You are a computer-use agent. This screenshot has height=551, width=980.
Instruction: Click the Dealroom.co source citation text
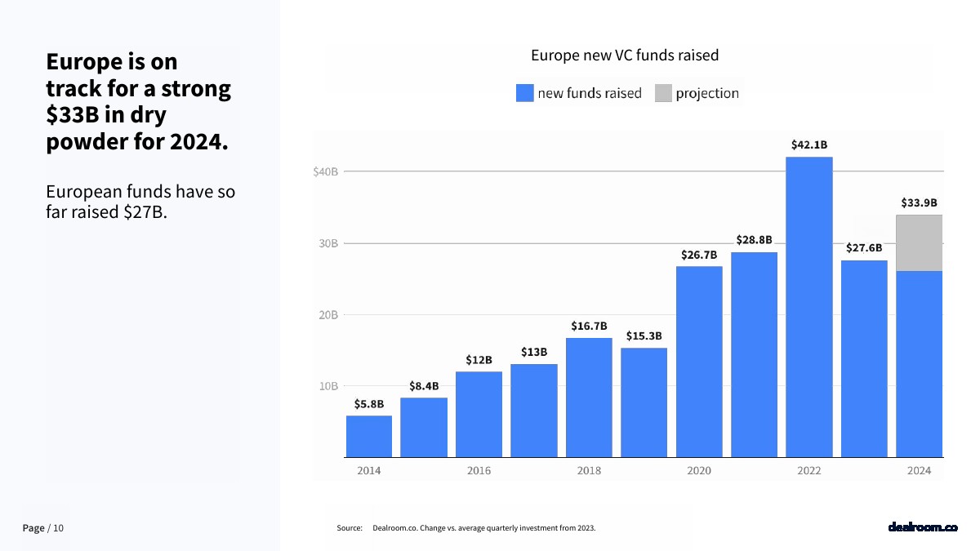(483, 528)
